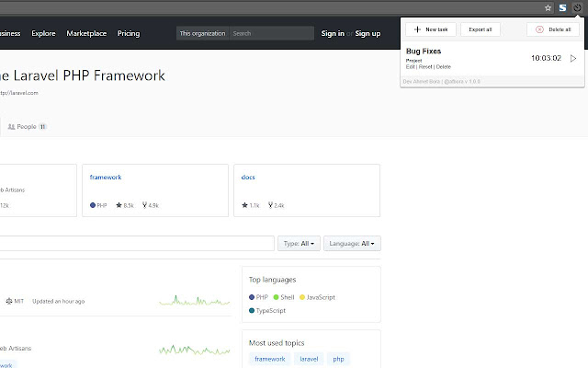Click Sign up
588x368 pixels.
coord(367,33)
